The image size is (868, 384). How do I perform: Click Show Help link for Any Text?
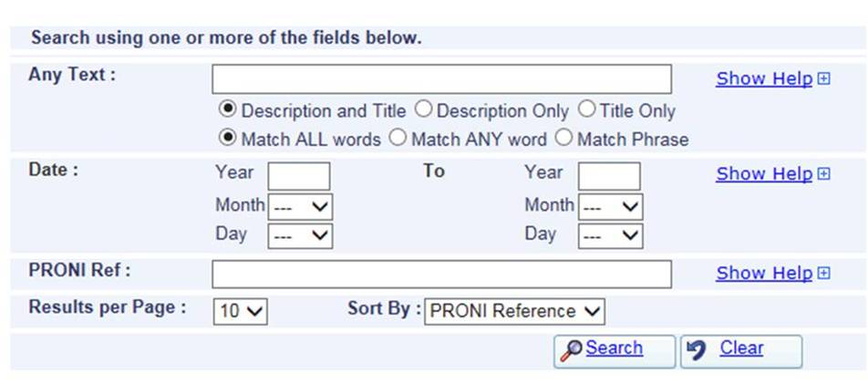764,79
